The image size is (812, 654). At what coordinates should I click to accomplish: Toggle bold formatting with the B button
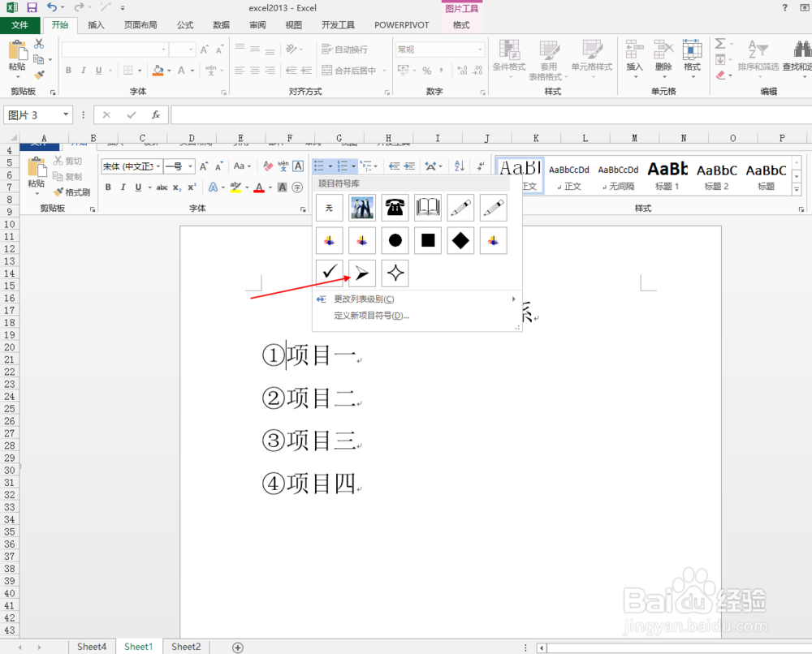point(108,187)
